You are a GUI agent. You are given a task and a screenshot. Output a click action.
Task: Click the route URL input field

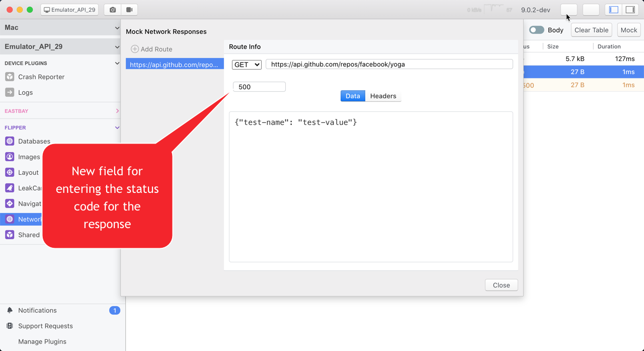389,64
